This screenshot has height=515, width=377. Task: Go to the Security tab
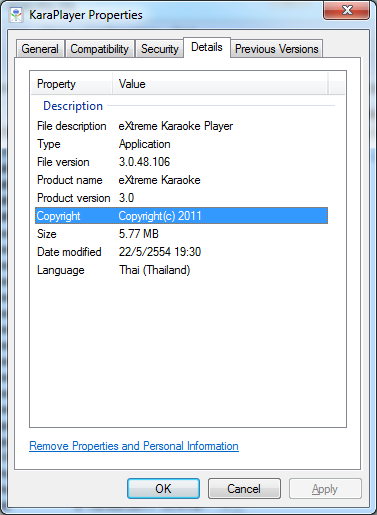(160, 49)
